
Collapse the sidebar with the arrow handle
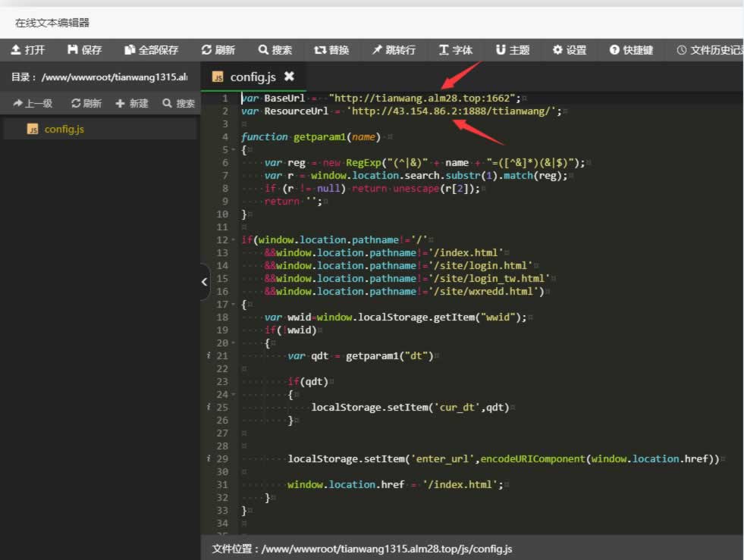pyautogui.click(x=204, y=282)
